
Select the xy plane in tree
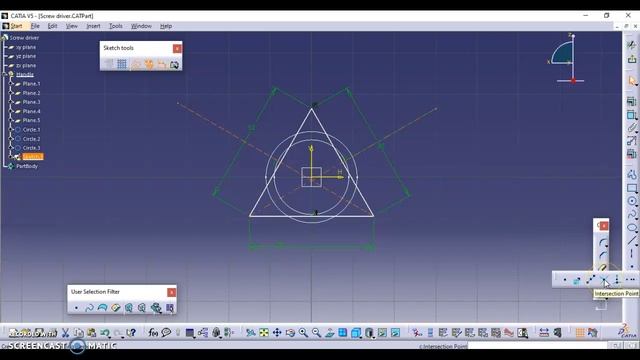pyautogui.click(x=26, y=47)
